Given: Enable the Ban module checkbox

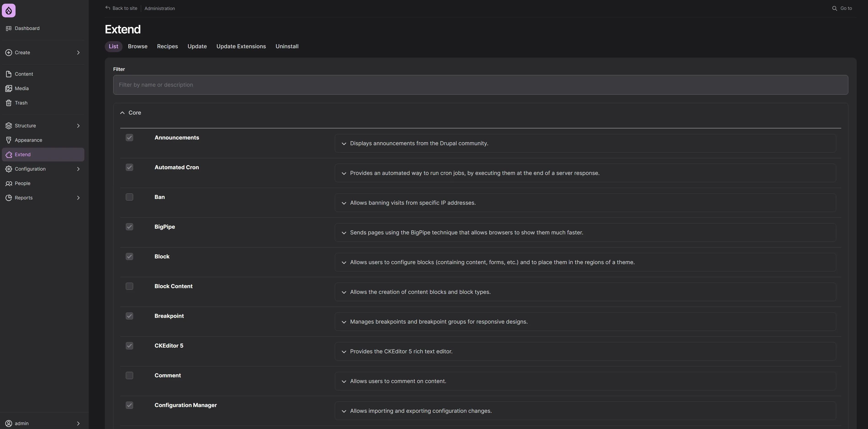Looking at the screenshot, I should [x=129, y=197].
